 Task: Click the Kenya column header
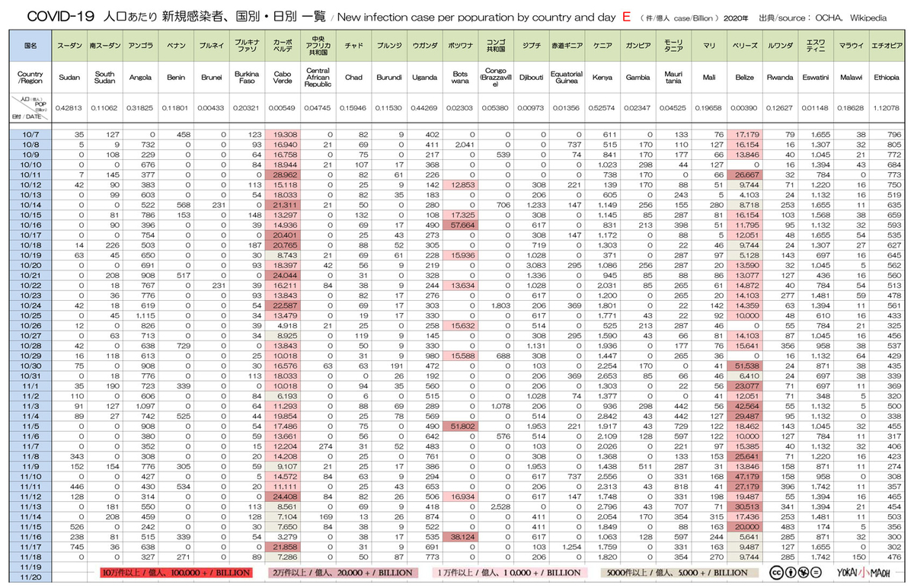602,78
